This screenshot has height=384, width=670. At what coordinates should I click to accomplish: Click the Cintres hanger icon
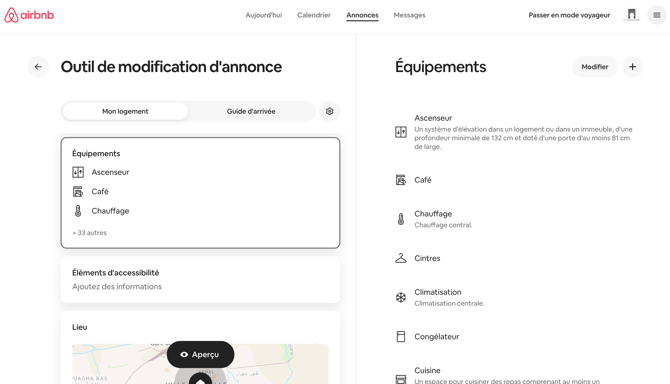[401, 258]
